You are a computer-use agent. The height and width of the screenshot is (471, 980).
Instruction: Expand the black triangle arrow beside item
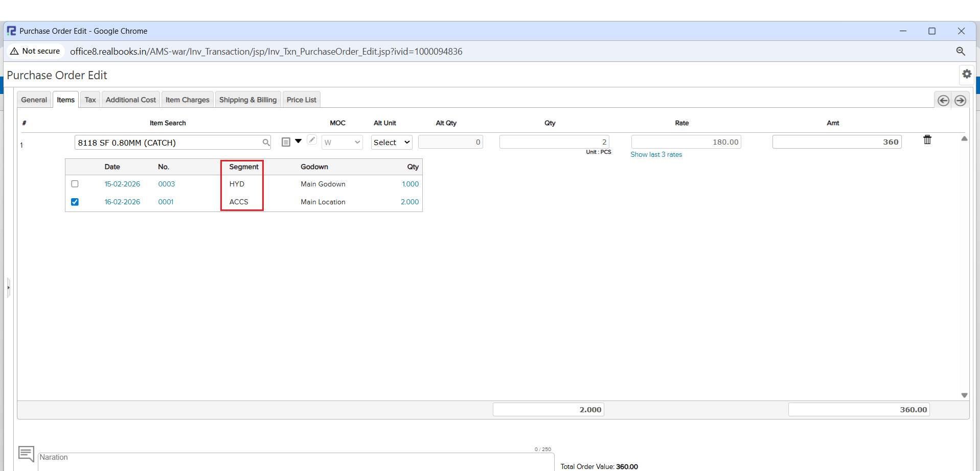(299, 141)
